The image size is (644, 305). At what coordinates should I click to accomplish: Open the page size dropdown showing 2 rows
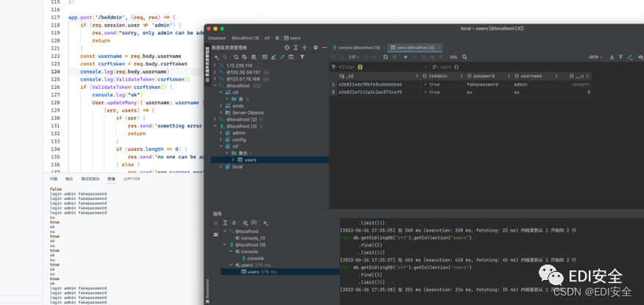coord(354,57)
